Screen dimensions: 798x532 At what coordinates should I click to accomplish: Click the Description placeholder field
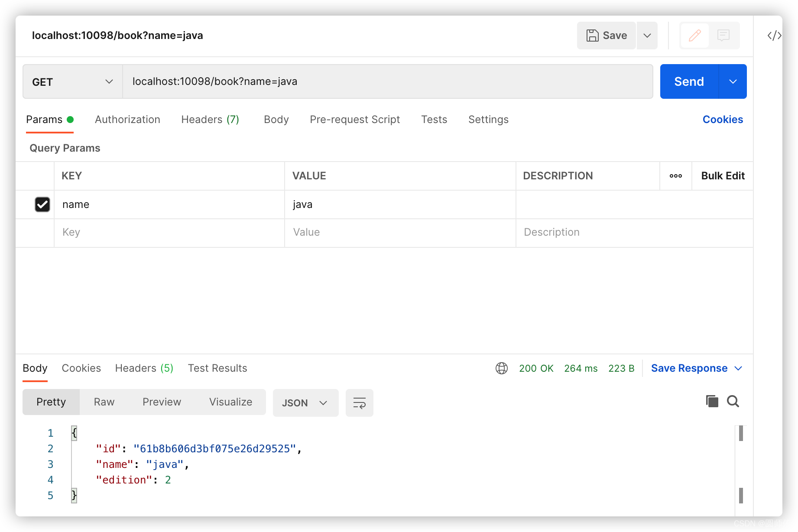(x=634, y=233)
